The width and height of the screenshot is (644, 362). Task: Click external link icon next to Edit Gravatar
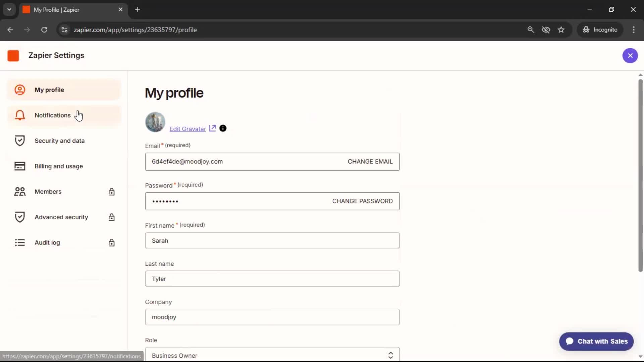click(213, 128)
